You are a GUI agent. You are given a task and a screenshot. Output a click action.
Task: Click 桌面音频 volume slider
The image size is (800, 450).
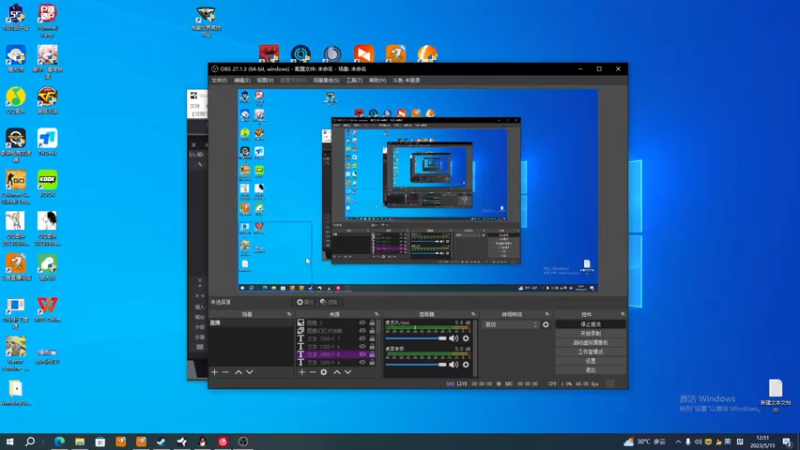(x=416, y=364)
